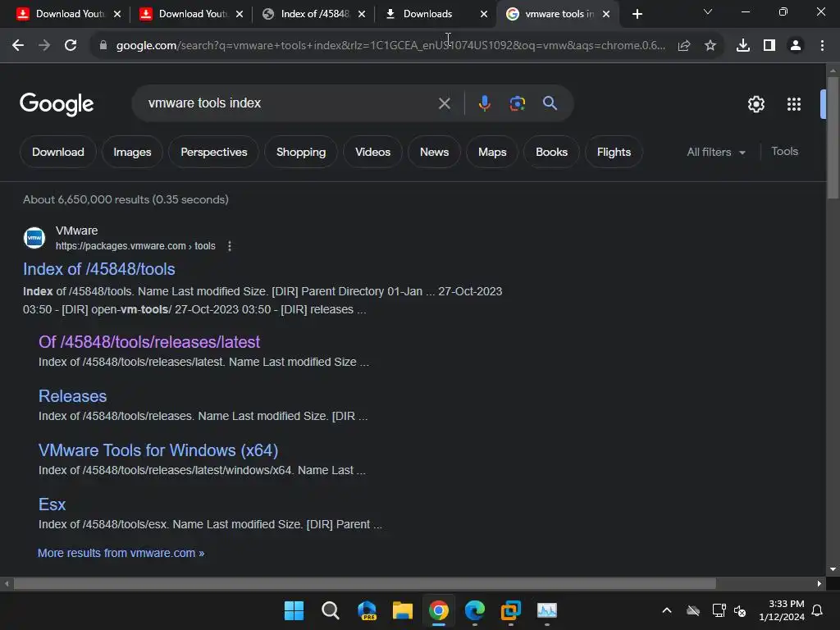Image resolution: width=840 pixels, height=630 pixels.
Task: Filter results by Flights
Action: tap(614, 152)
